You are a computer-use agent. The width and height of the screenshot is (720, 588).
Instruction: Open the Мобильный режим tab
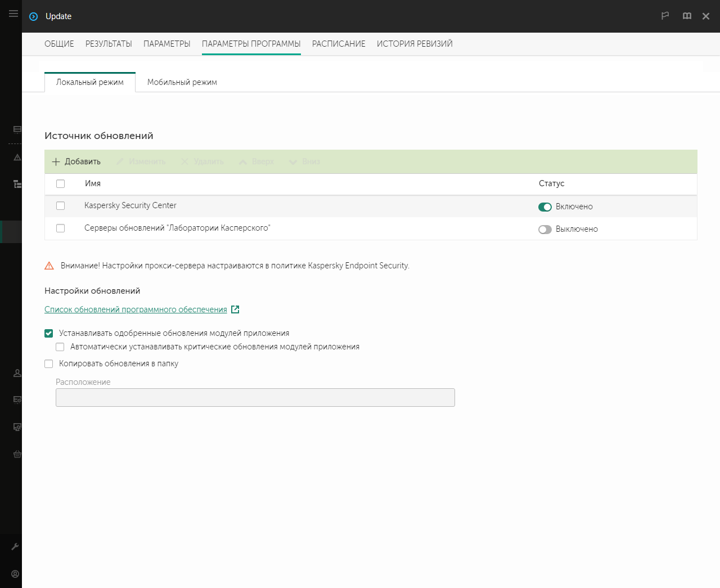(x=182, y=82)
